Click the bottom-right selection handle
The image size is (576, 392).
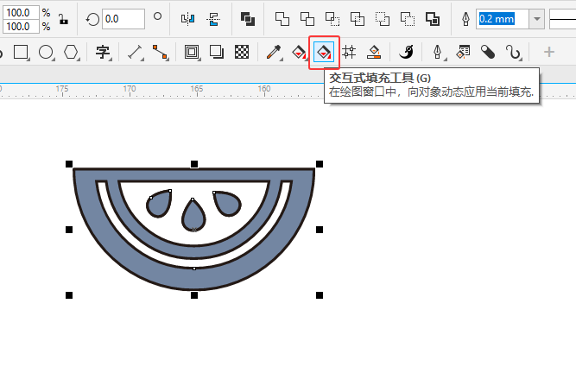pyautogui.click(x=320, y=295)
